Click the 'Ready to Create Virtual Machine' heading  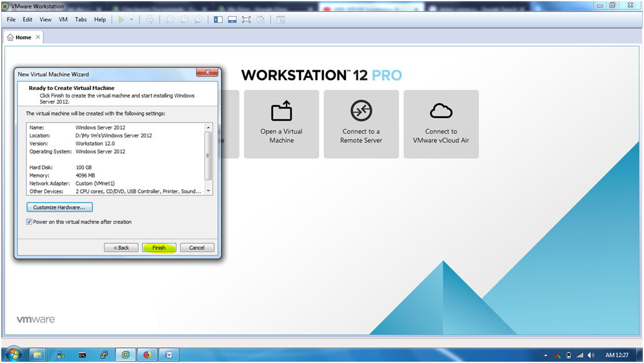(71, 88)
